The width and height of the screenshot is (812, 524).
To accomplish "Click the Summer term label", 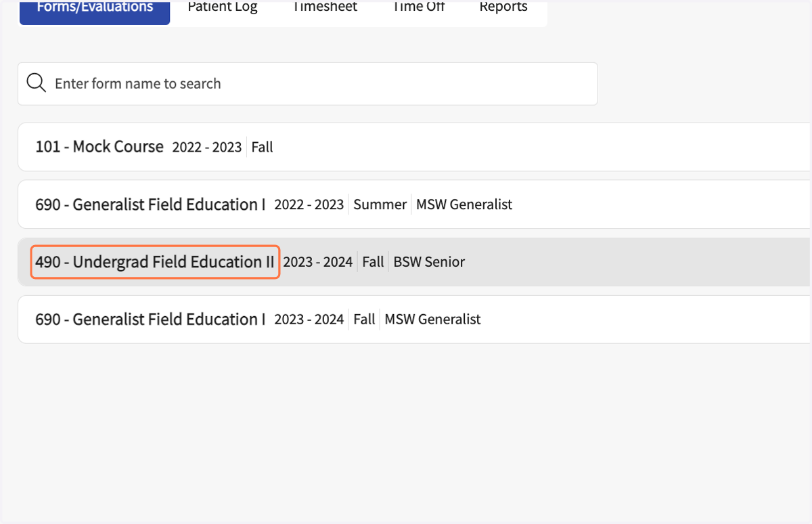I will pyautogui.click(x=380, y=204).
